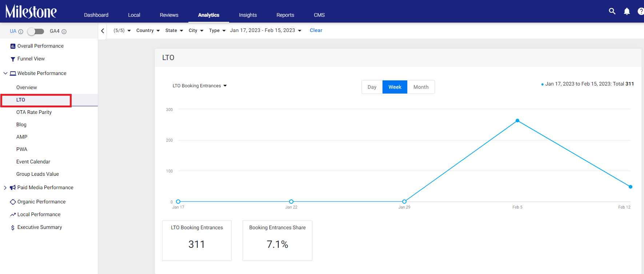Click the Clear filters link

(x=316, y=31)
